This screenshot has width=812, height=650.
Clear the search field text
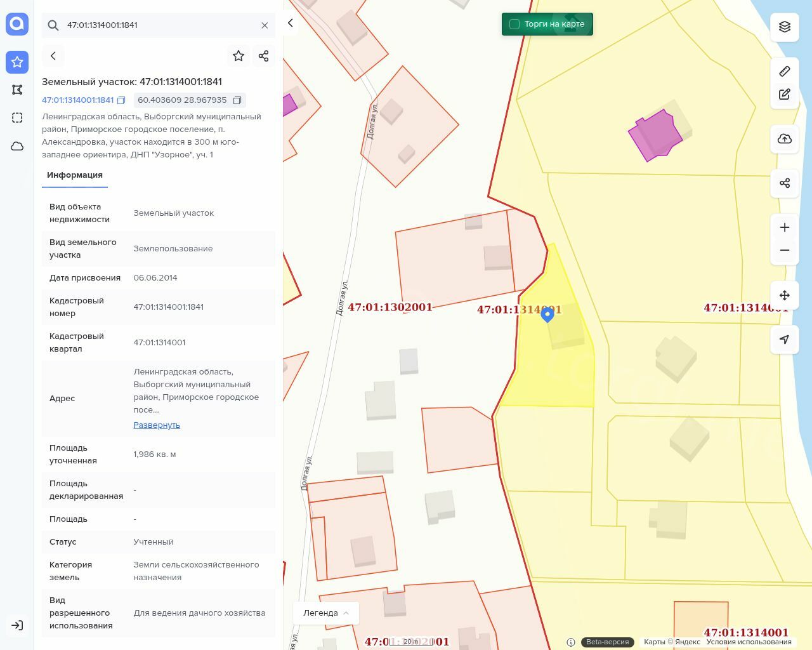(x=265, y=25)
